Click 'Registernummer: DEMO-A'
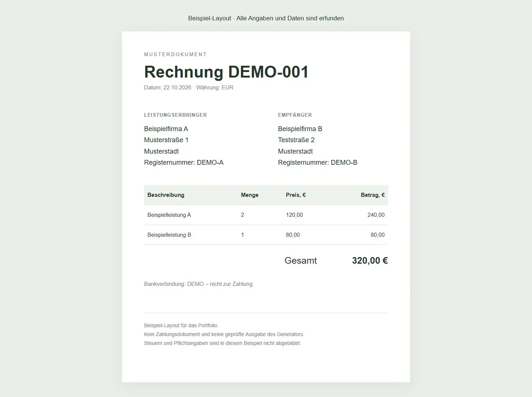 coord(184,162)
